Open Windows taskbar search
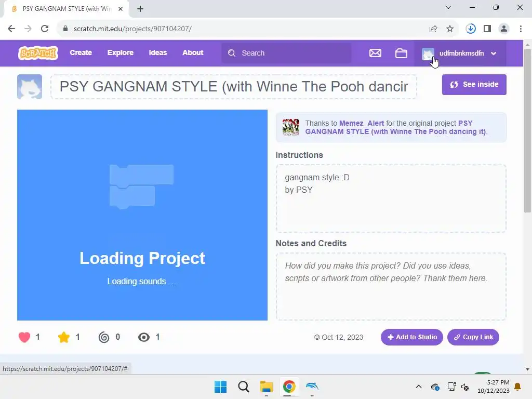532x399 pixels. coord(244,387)
